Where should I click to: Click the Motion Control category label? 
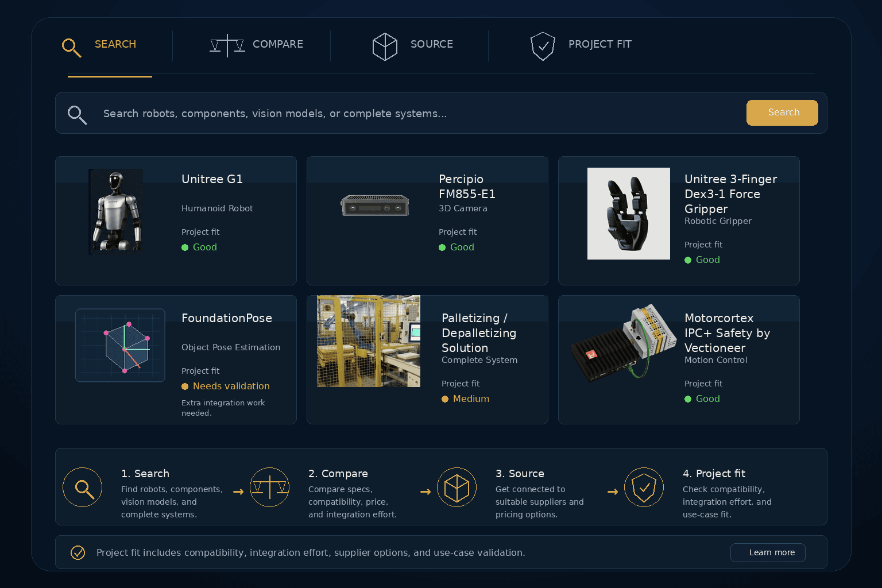715,360
